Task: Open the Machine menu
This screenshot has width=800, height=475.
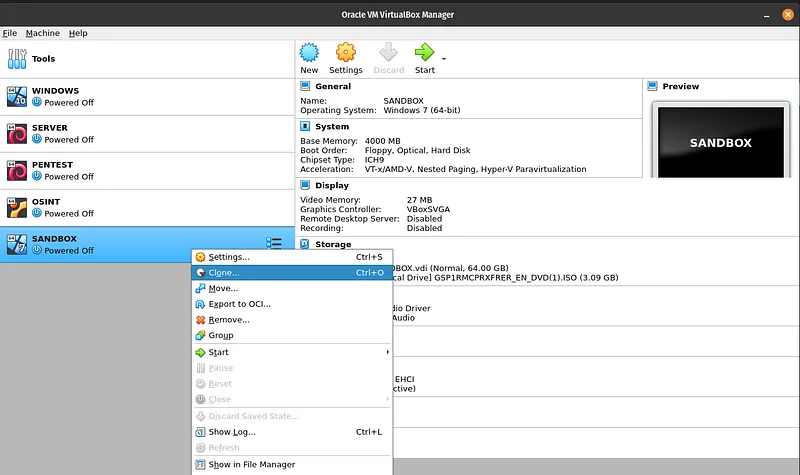Action: pyautogui.click(x=43, y=33)
